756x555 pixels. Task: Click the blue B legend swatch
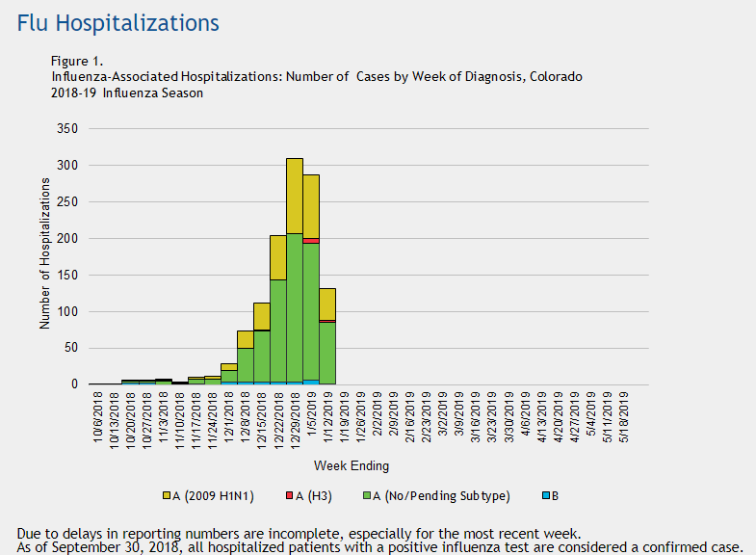pyautogui.click(x=544, y=496)
